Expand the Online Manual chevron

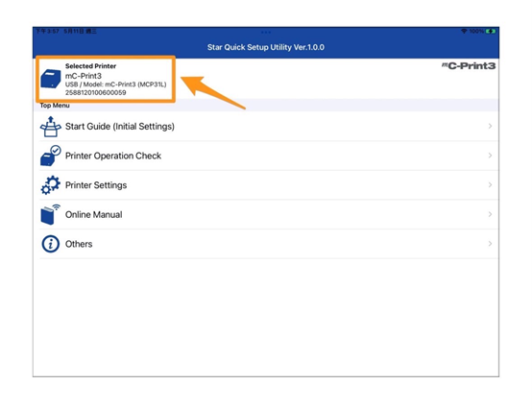pyautogui.click(x=490, y=214)
